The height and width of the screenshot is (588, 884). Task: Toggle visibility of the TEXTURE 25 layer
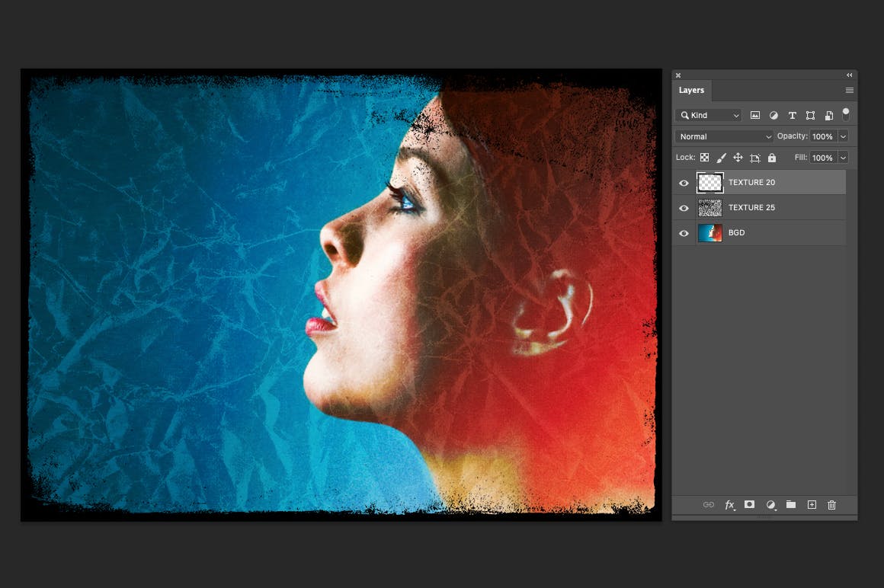684,208
